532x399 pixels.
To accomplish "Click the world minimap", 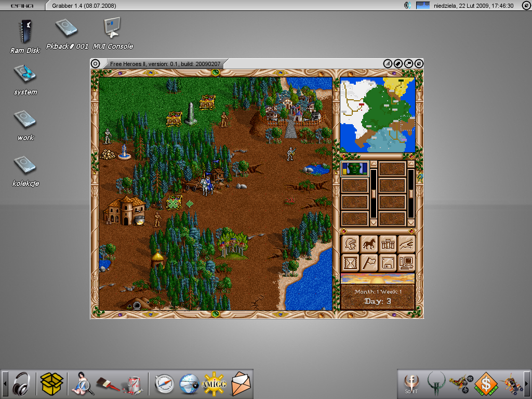I will [x=378, y=115].
